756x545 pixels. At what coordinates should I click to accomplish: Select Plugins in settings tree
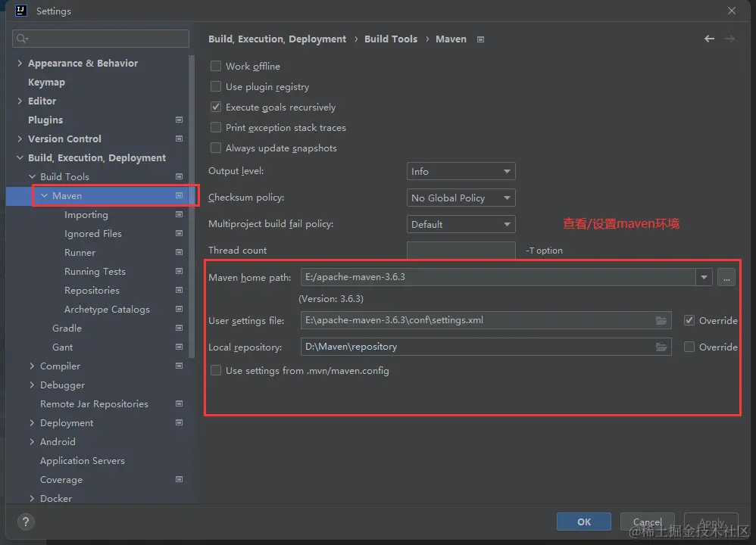click(45, 120)
